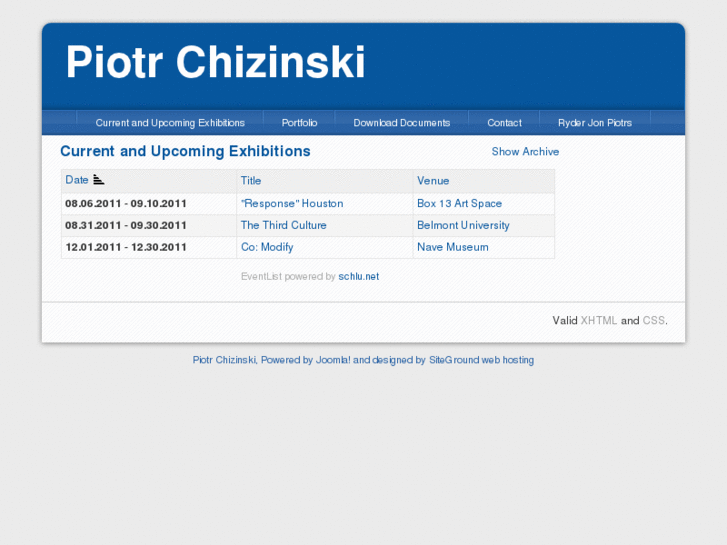The image size is (727, 545).
Task: View Nave Museum venue
Action: 453,247
